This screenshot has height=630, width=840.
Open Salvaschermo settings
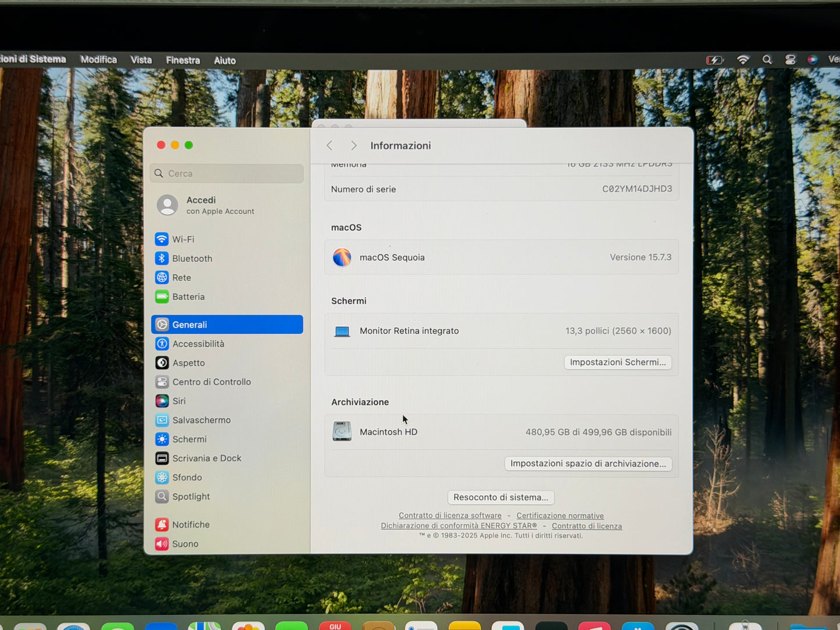click(227, 420)
